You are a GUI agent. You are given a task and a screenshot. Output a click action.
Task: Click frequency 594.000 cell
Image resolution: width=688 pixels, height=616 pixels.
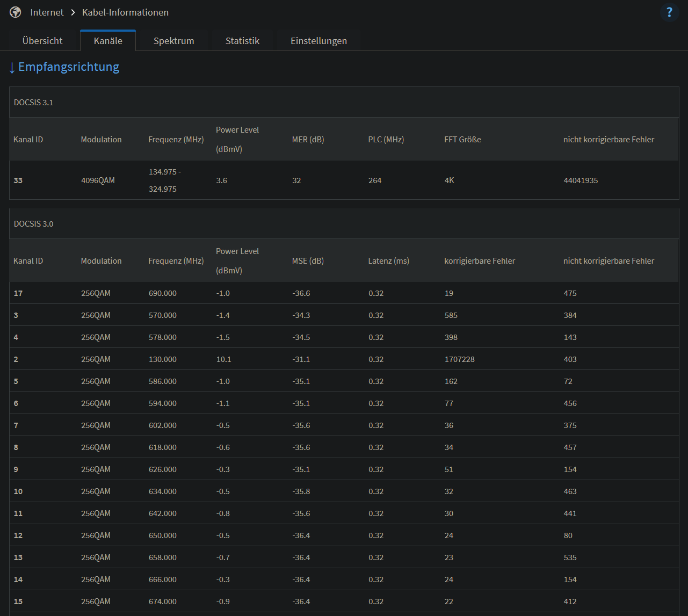tap(163, 403)
